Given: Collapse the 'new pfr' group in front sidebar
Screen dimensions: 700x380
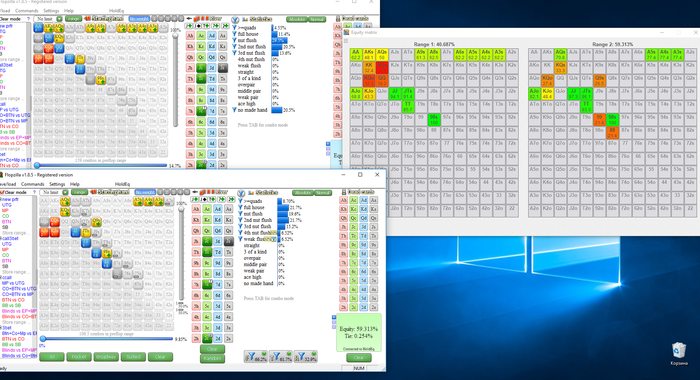Looking at the screenshot, I should point(1,200).
